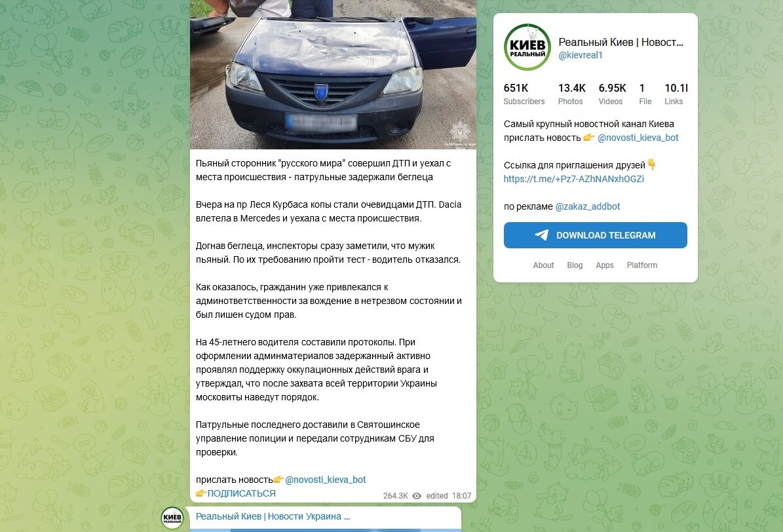The image size is (783, 532).
Task: Open @novosti_kieva_bot link at post bottom
Action: point(325,480)
